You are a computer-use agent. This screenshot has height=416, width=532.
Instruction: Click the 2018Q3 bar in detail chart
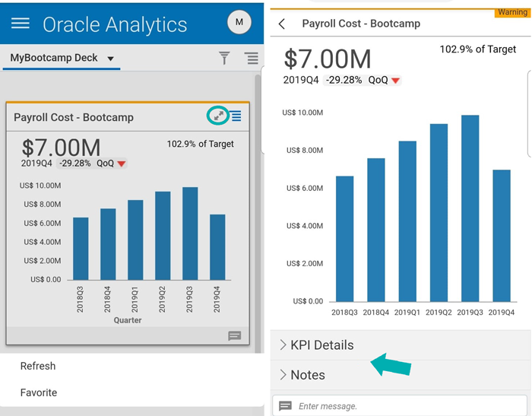pyautogui.click(x=345, y=239)
